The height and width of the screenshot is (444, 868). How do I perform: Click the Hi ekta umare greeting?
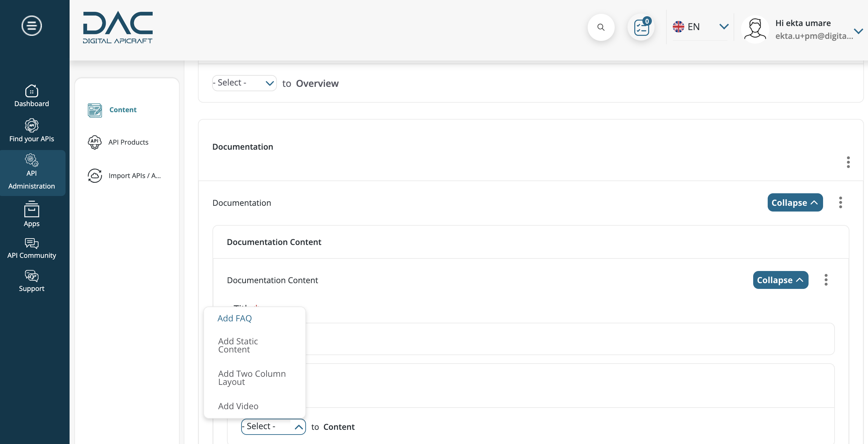click(x=803, y=23)
